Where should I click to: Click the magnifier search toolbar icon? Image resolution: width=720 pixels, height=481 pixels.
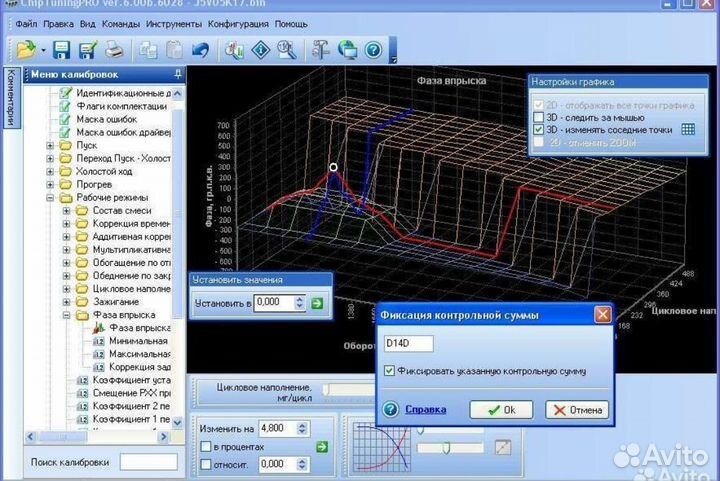[x=287, y=49]
